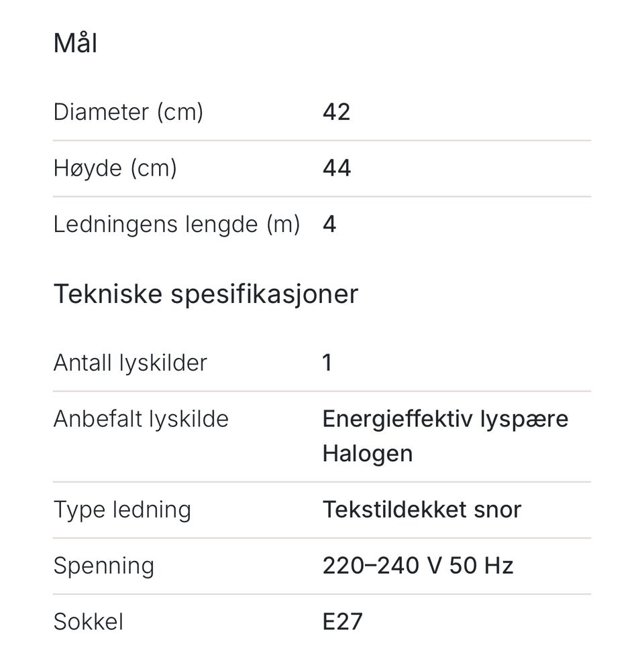This screenshot has width=644, height=667.
Task: Select the Spenning label
Action: (103, 566)
